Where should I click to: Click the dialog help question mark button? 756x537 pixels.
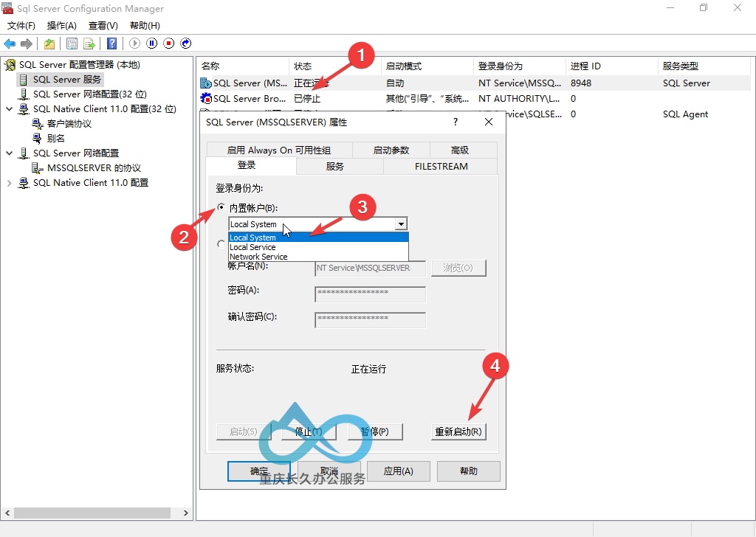(x=455, y=122)
